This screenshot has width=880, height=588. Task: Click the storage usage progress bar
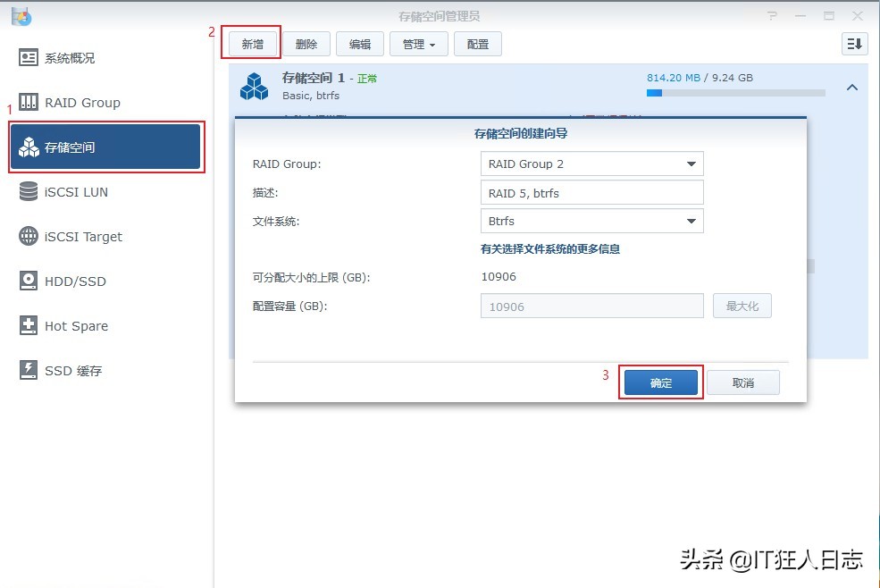[x=735, y=92]
